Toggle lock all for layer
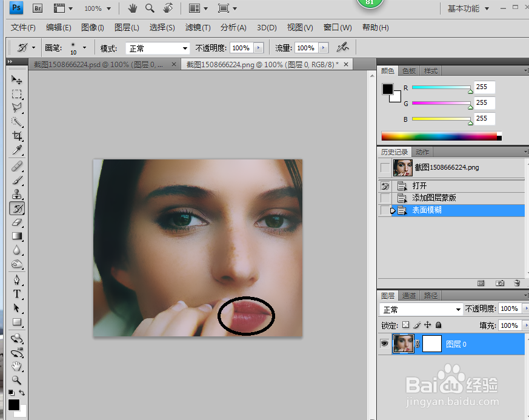 [x=438, y=325]
